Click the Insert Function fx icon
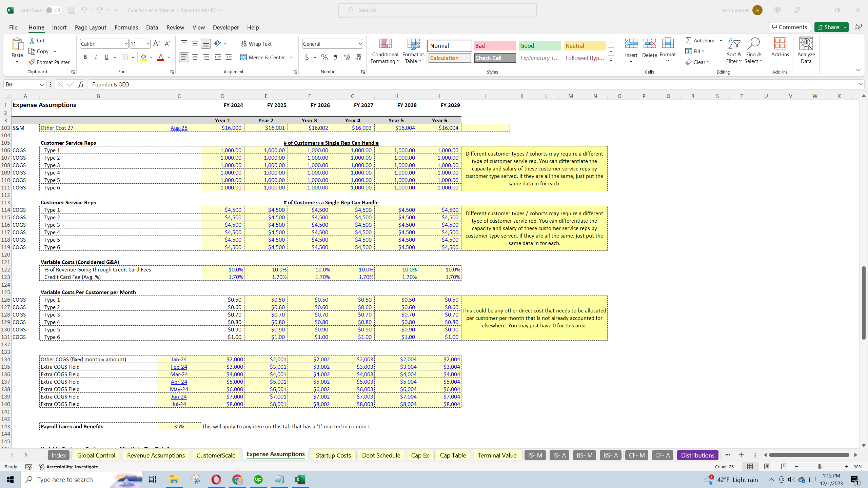Screen dimensions: 868x488 click(81, 84)
